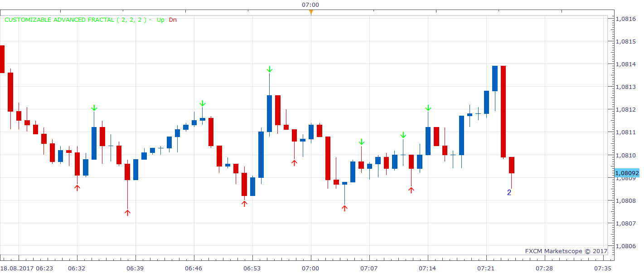Click the 1,0811 price axis label
Image resolution: width=644 pixels, height=274 pixels.
coord(625,132)
